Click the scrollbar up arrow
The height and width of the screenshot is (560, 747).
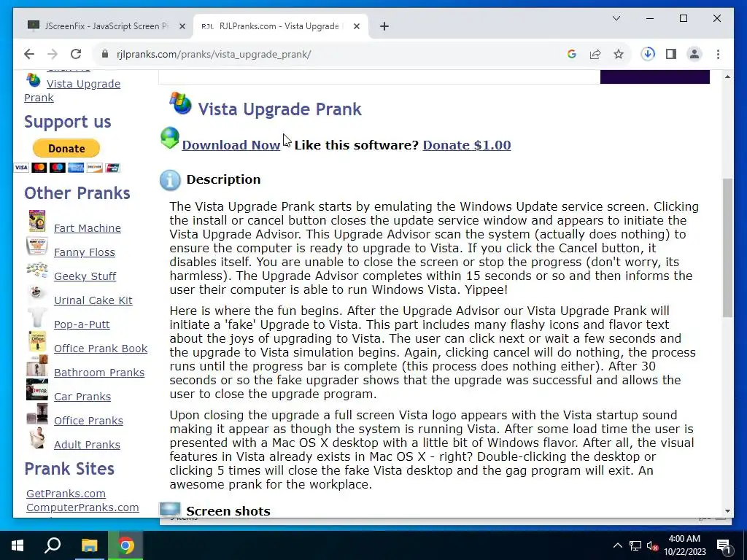pyautogui.click(x=727, y=77)
